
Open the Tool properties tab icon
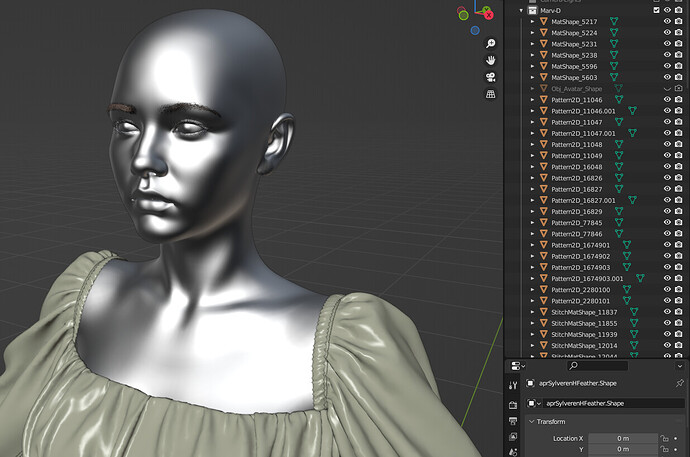(513, 386)
